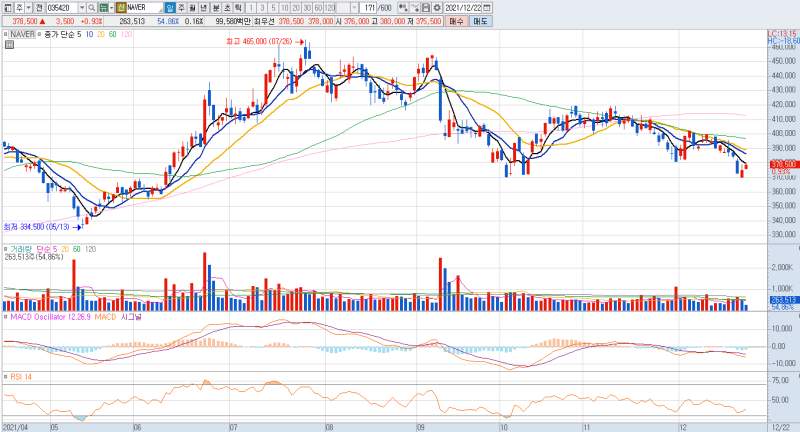Select the 초 second chart period
The width and height of the screenshot is (800, 432).
[x=227, y=8]
